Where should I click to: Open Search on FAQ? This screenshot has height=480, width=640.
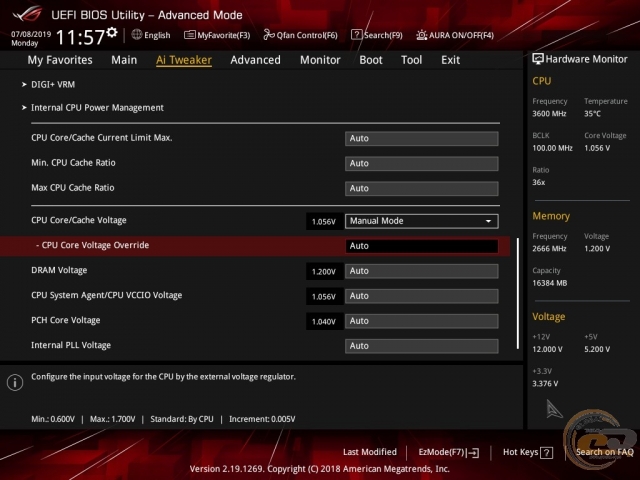click(604, 452)
